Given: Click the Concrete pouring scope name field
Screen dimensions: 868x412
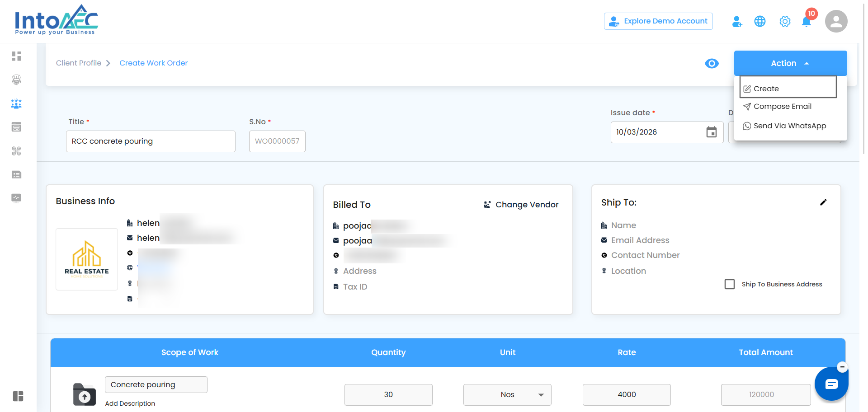Looking at the screenshot, I should (156, 385).
